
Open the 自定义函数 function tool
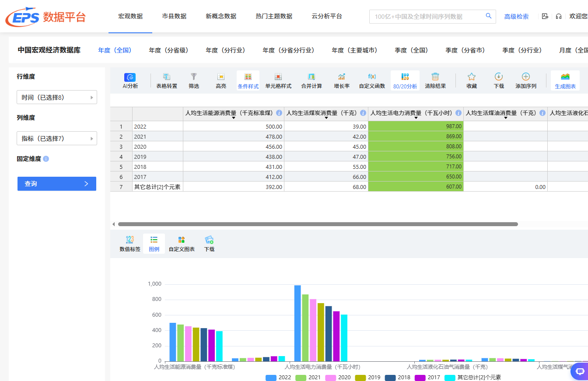click(372, 81)
